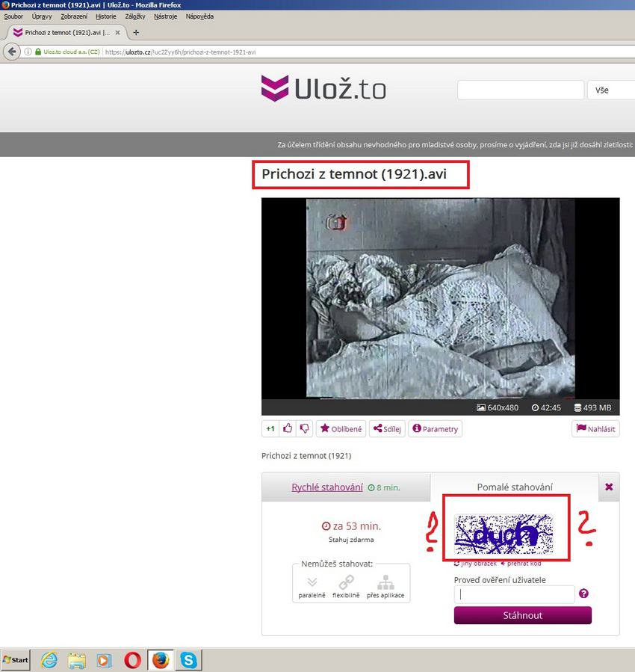
Task: Click the přes aplikace icon
Action: pos(385,582)
